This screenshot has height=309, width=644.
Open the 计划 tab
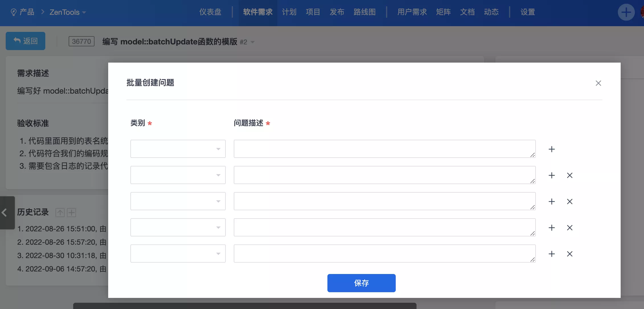click(289, 12)
